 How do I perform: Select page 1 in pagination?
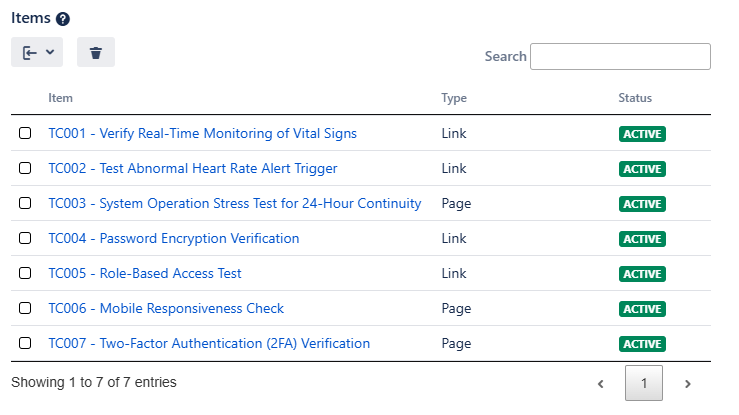644,383
